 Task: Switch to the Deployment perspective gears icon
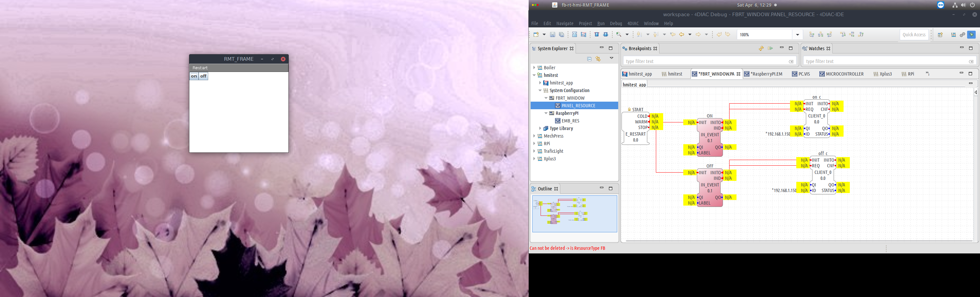tap(962, 35)
